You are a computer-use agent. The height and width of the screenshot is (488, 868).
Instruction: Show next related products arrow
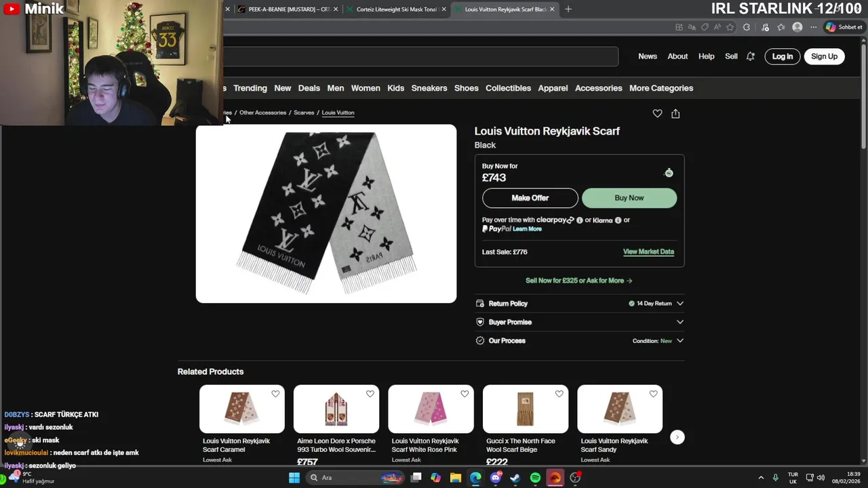677,437
